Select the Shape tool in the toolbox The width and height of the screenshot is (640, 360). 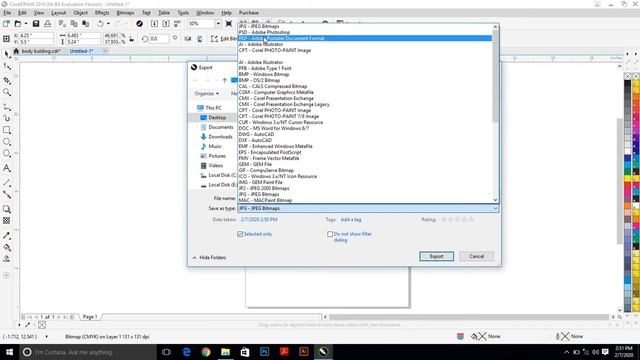pyautogui.click(x=7, y=67)
